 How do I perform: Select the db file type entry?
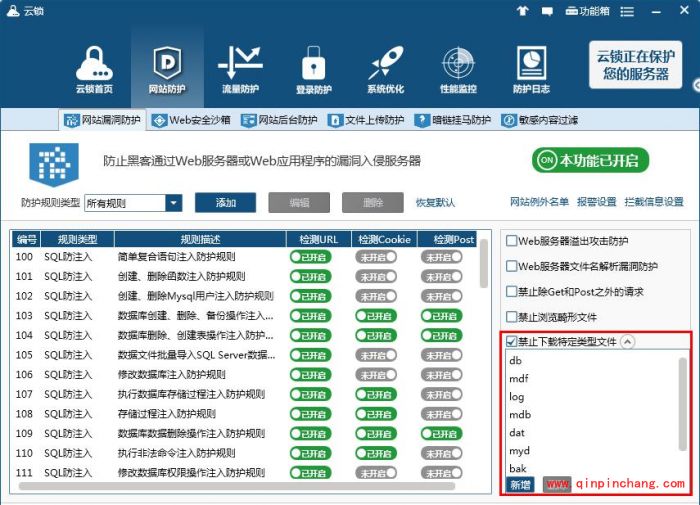click(516, 361)
